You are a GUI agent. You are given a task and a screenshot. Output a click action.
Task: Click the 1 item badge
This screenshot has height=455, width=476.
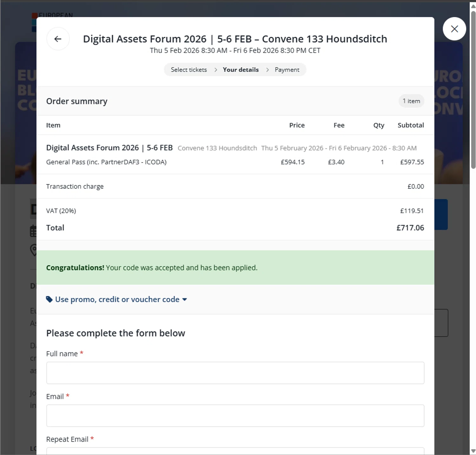coord(411,101)
